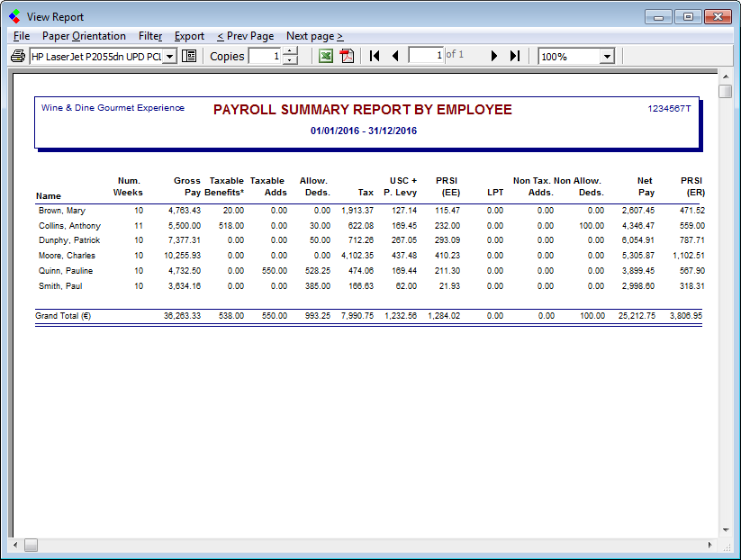Jump to last page arrow

pyautogui.click(x=514, y=56)
